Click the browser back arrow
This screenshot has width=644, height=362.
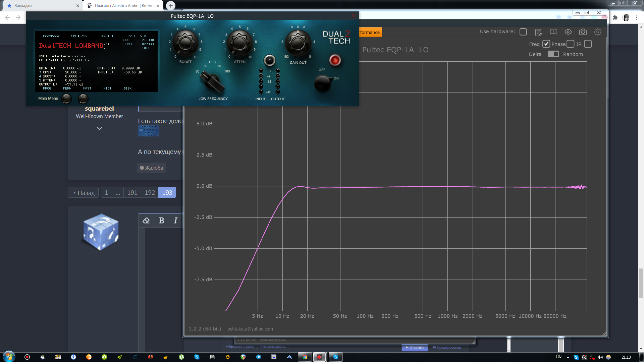click(7, 17)
